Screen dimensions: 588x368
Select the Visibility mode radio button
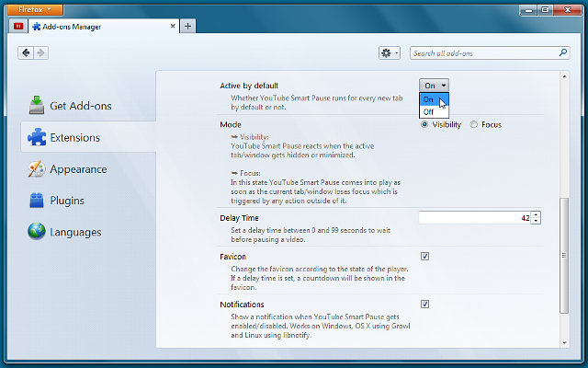coord(424,124)
